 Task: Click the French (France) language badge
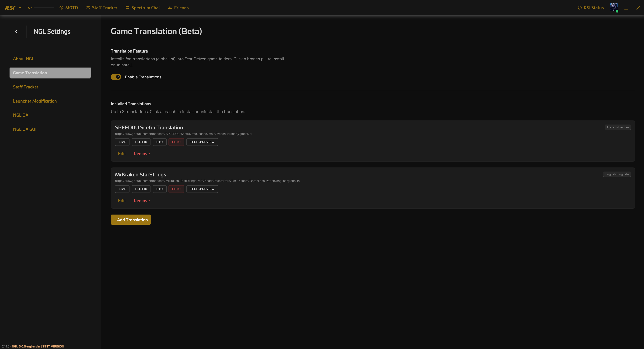pyautogui.click(x=618, y=127)
